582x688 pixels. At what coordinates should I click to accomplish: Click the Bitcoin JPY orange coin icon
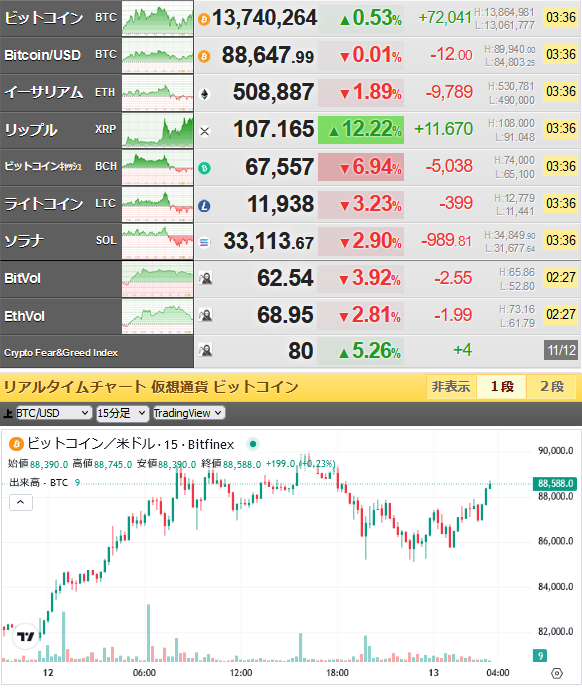[x=204, y=19]
